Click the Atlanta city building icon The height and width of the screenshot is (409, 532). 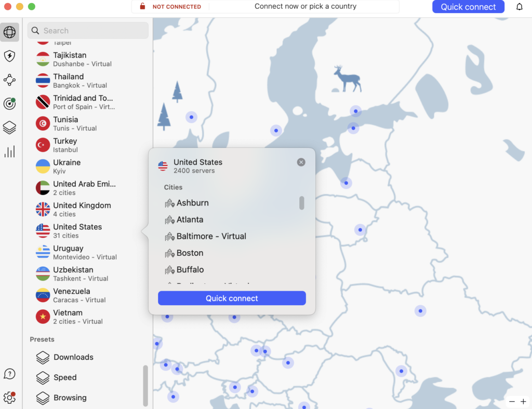[x=169, y=220]
